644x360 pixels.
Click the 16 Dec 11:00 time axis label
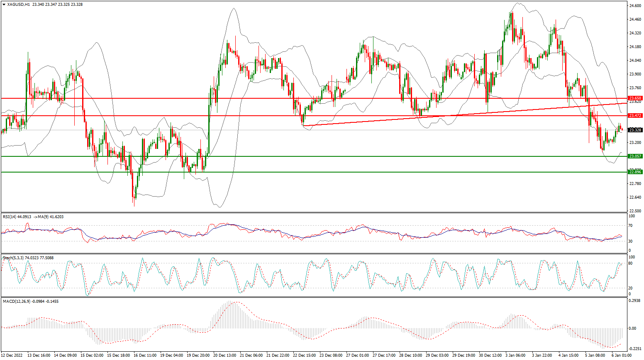145,355
